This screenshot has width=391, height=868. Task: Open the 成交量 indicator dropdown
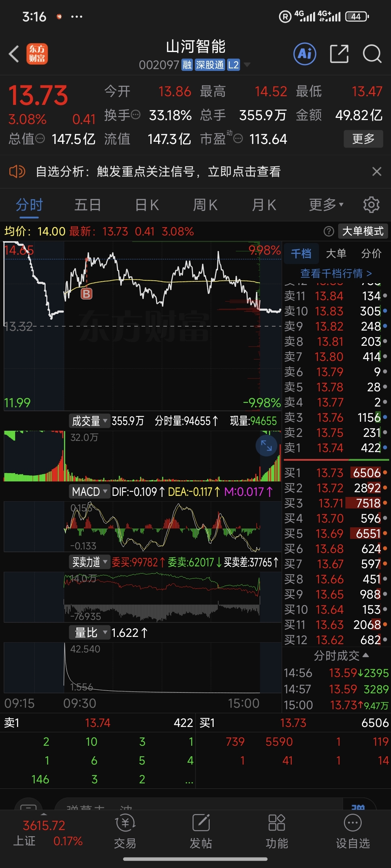(x=89, y=421)
